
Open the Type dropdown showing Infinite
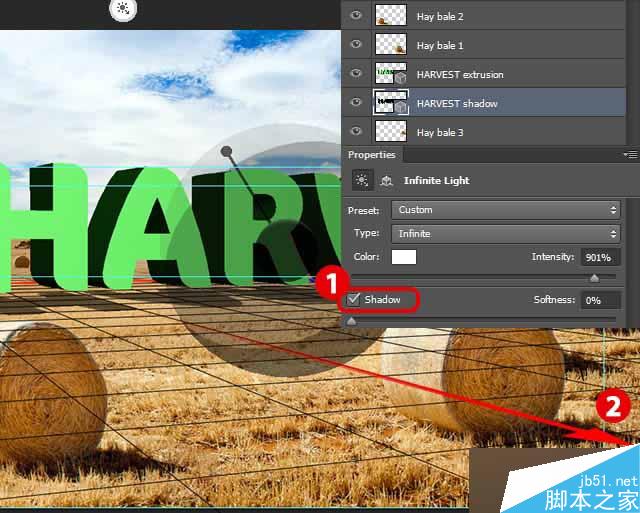coord(506,234)
